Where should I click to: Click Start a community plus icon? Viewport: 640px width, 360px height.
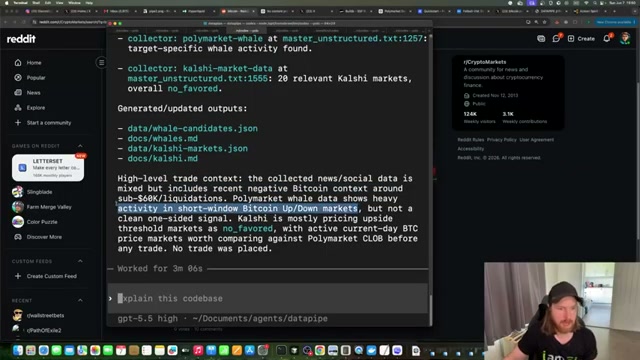[18, 122]
